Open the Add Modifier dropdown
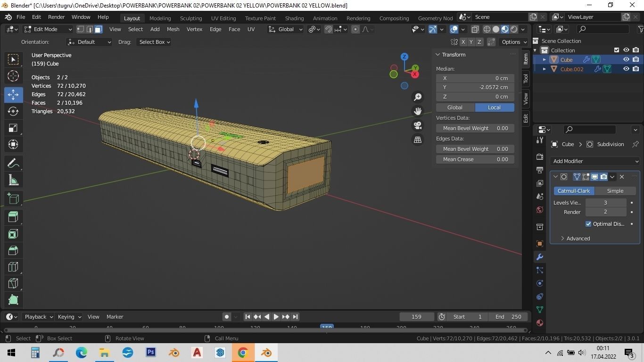 tap(595, 161)
